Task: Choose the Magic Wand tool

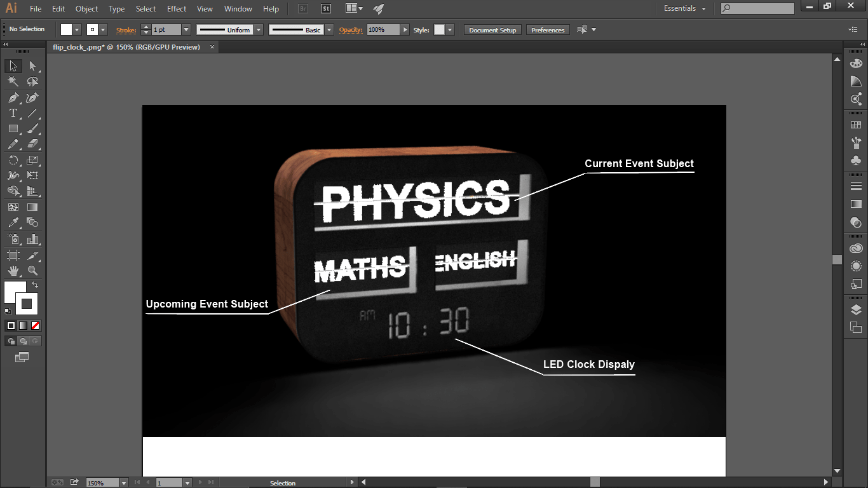Action: click(13, 82)
